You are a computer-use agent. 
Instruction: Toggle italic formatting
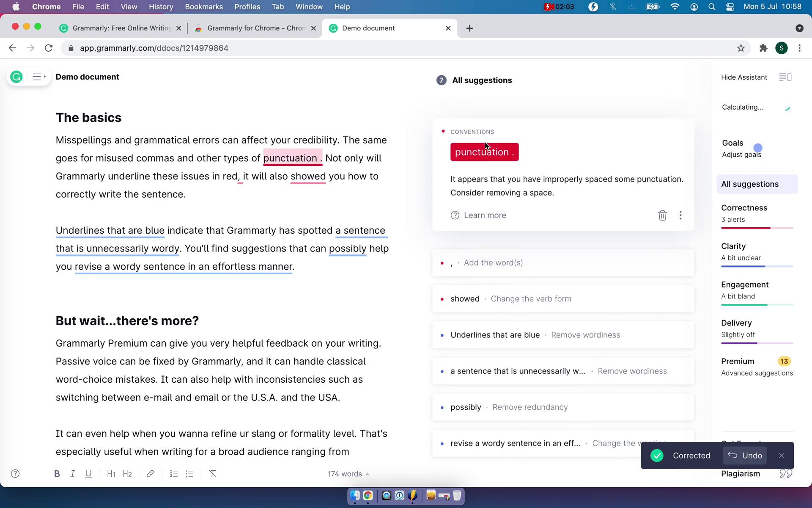tap(72, 474)
